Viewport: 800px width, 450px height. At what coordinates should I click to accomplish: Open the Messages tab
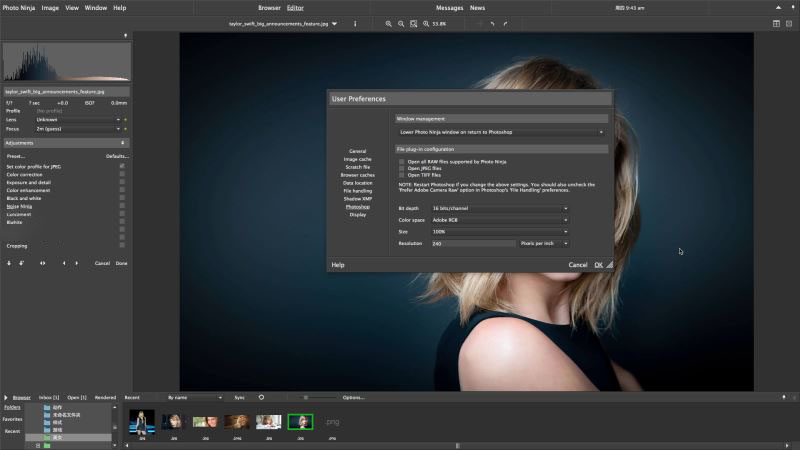click(449, 8)
